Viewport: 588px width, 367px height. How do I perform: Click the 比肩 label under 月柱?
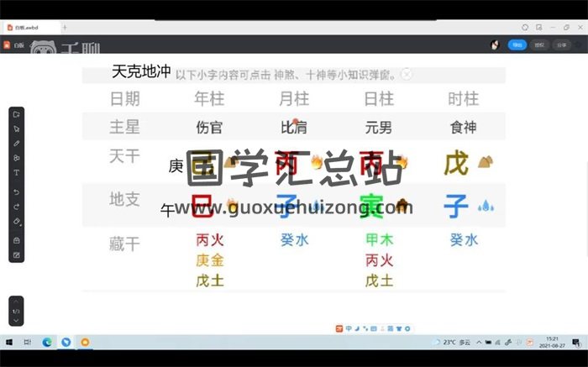coord(294,128)
